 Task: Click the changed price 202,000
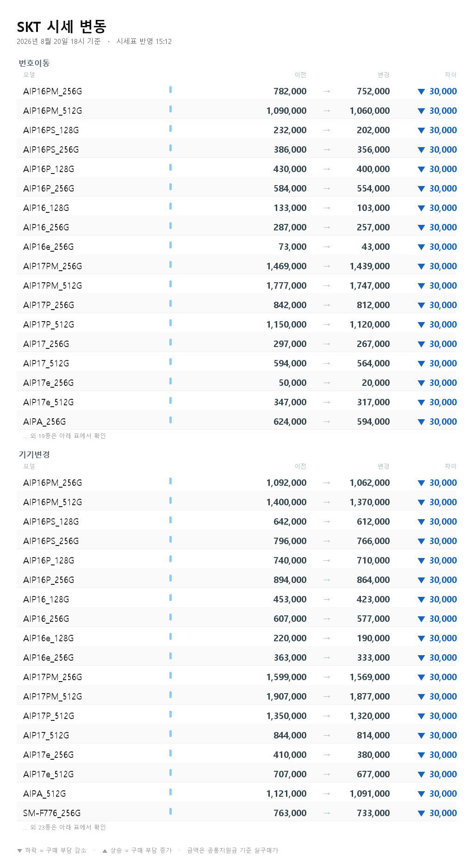point(373,130)
